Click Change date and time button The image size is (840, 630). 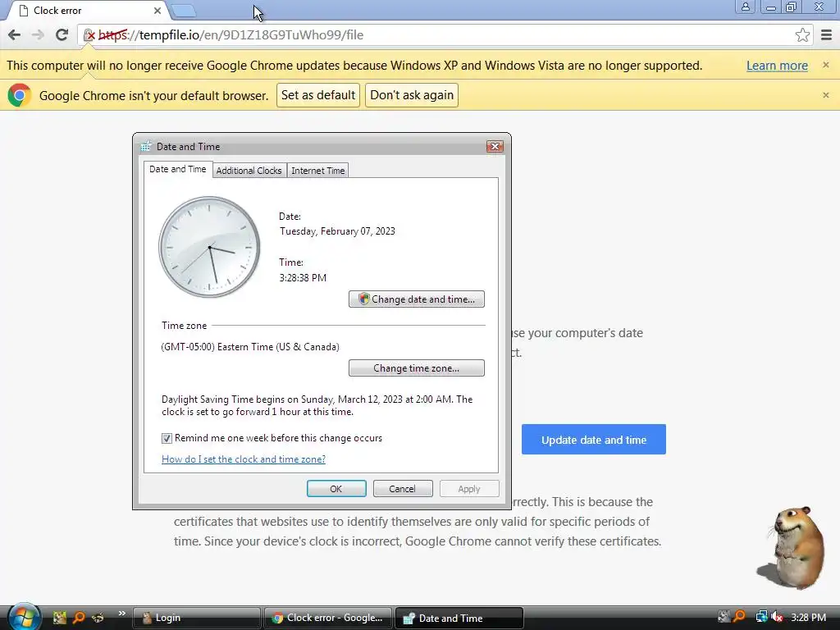coord(416,299)
